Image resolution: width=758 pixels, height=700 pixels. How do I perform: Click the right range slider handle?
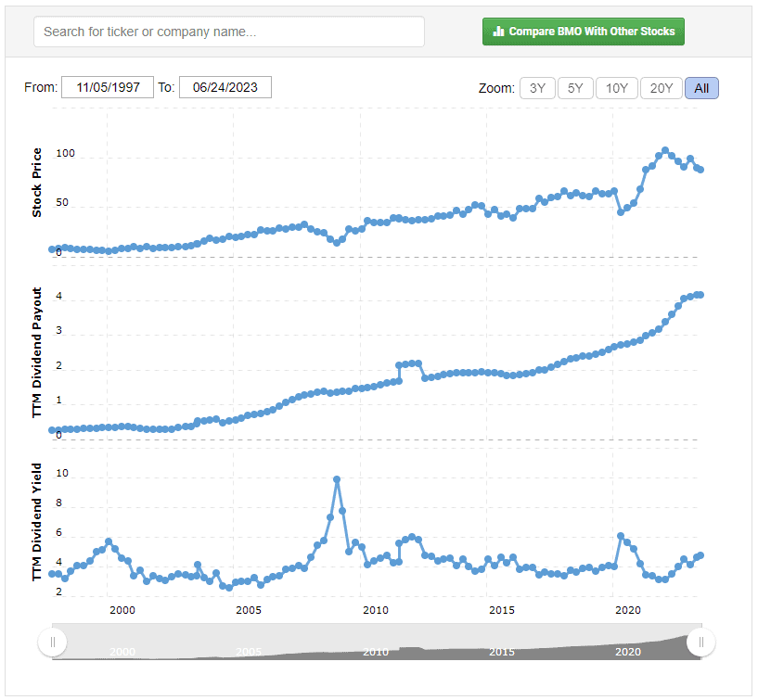[701, 642]
